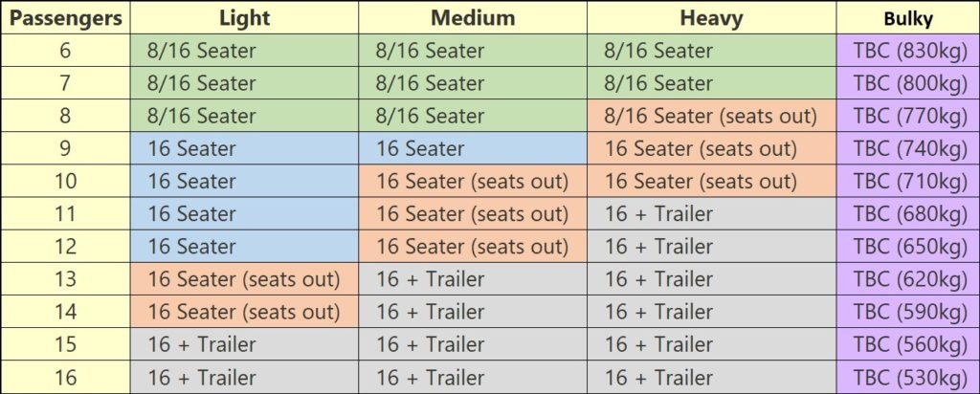Select Medium '8/16 Seater' for 7 passengers
The width and height of the screenshot is (980, 394).
473,83
